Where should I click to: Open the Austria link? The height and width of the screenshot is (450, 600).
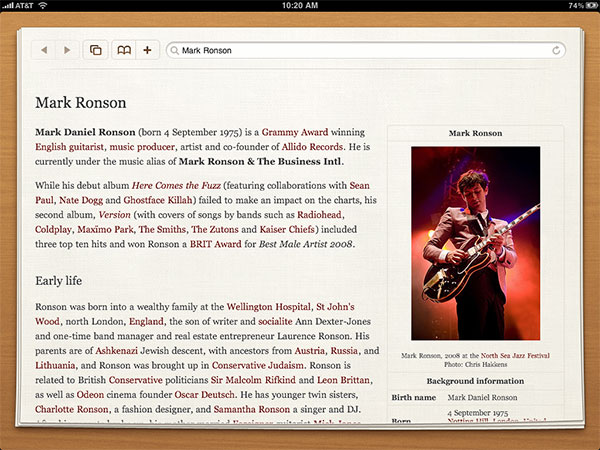310,351
